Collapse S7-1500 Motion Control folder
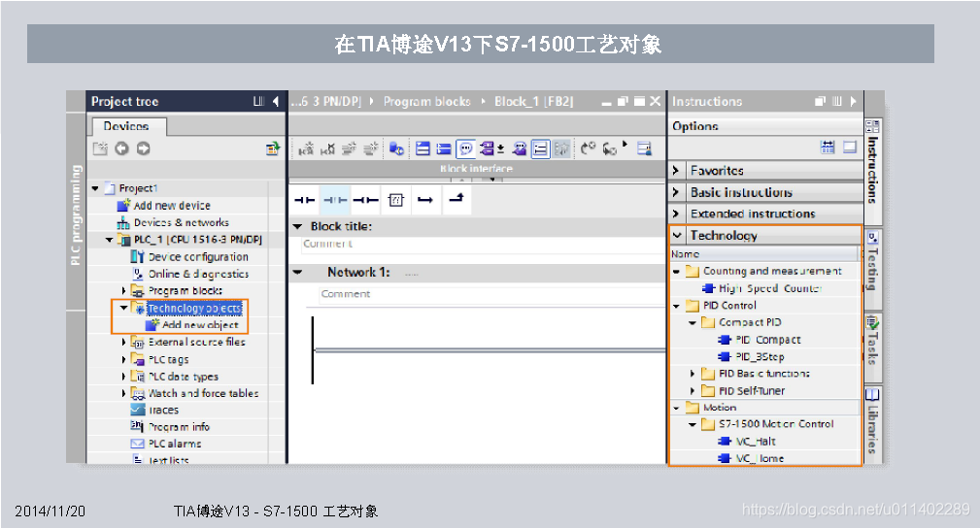The height and width of the screenshot is (528, 980). pos(692,424)
